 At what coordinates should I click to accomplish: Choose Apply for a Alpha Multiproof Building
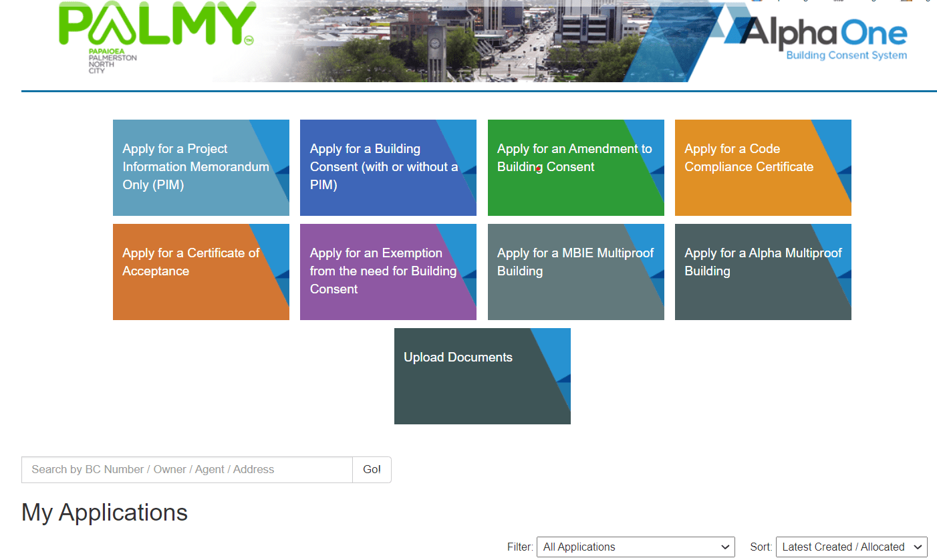click(763, 272)
